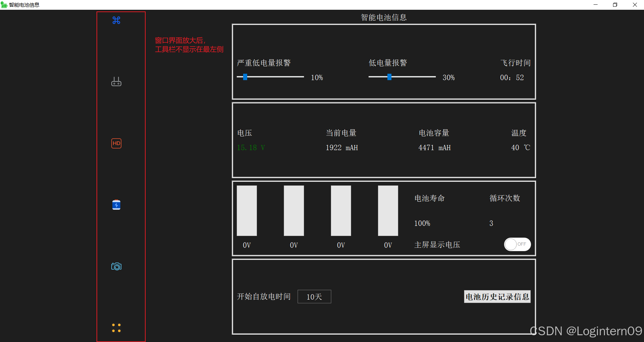Click the current charge value 1922 mAH

(342, 148)
